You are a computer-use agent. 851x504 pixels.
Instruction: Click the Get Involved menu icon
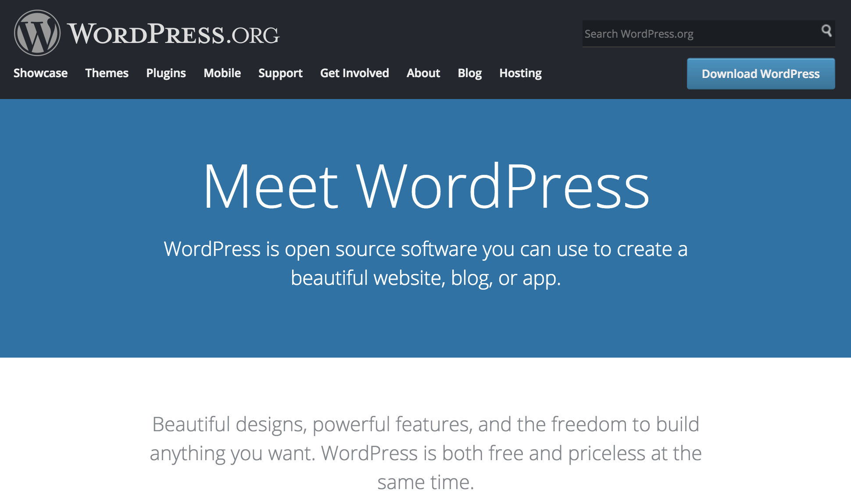[x=354, y=73]
